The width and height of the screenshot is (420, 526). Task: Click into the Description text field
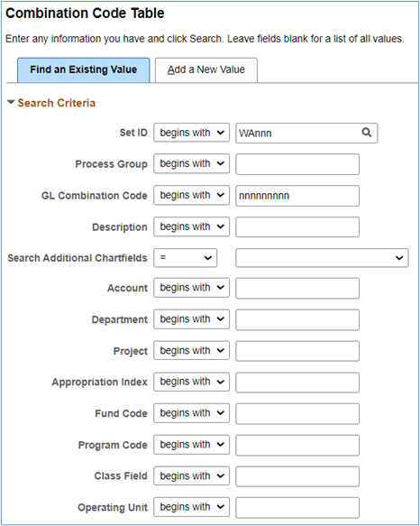click(297, 227)
